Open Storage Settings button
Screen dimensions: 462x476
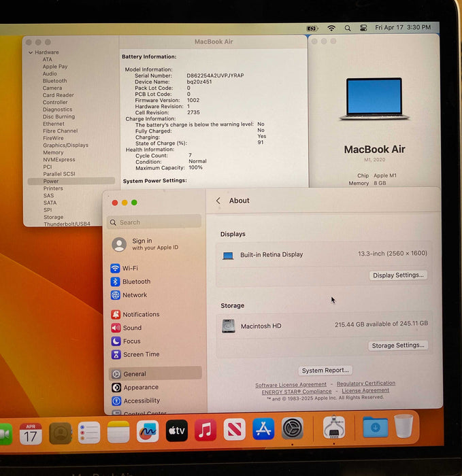pyautogui.click(x=398, y=345)
